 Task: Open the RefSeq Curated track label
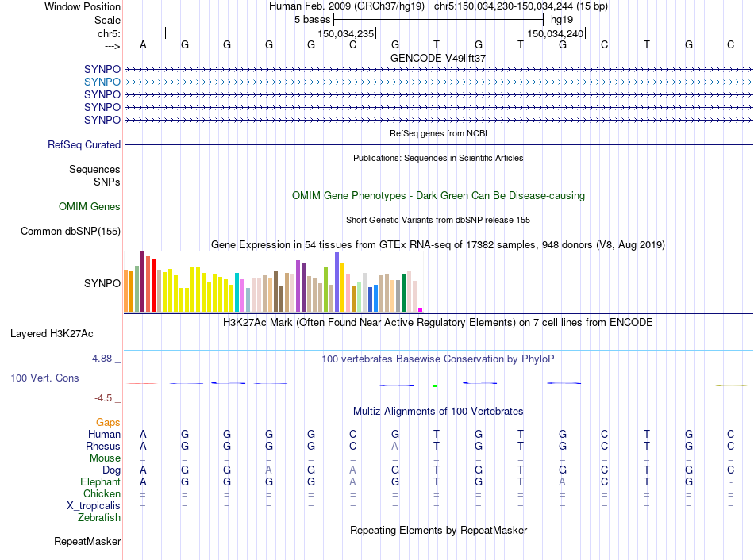(x=84, y=144)
